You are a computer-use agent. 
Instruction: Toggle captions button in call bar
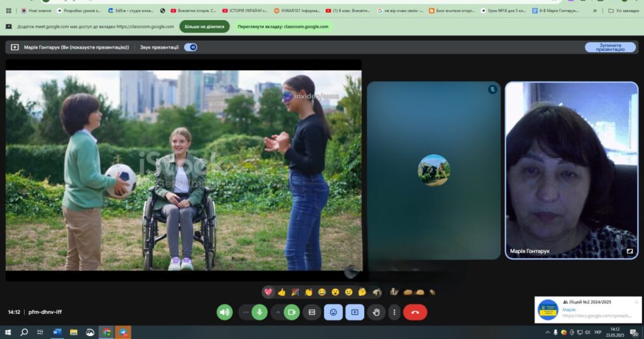click(312, 313)
